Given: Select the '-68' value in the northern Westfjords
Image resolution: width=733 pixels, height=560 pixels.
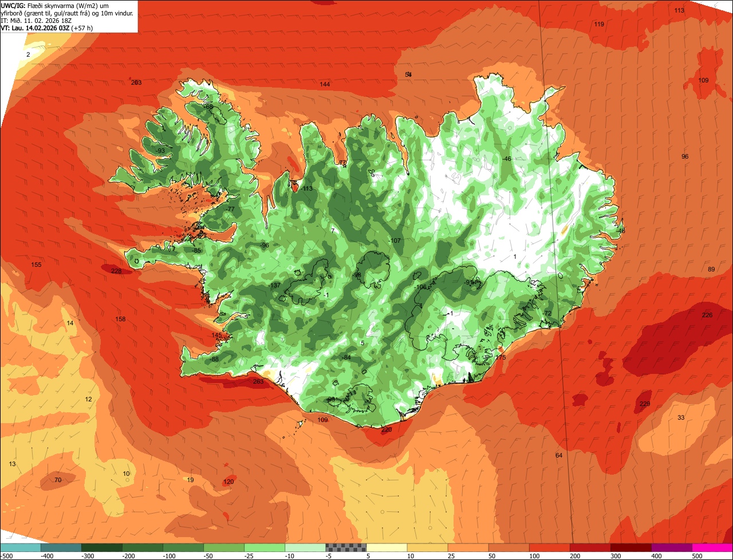Looking at the screenshot, I should [x=208, y=107].
